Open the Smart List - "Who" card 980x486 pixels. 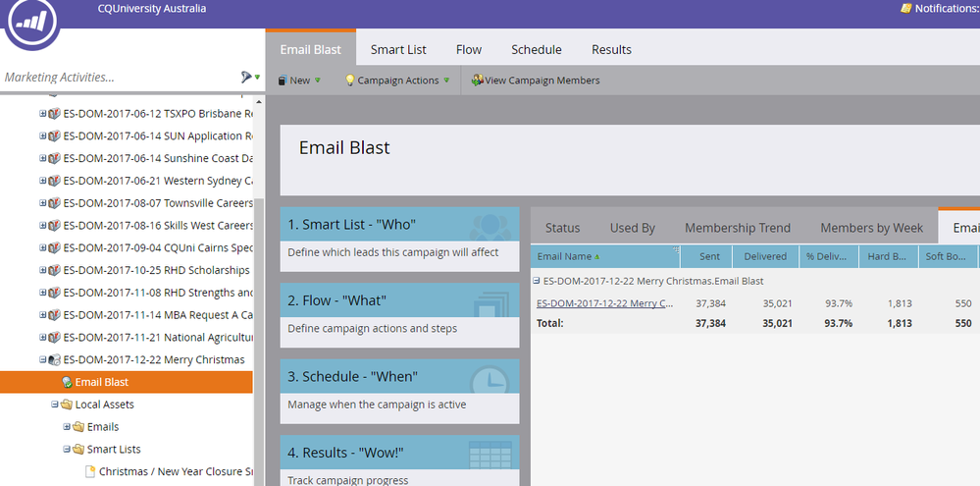pos(399,239)
